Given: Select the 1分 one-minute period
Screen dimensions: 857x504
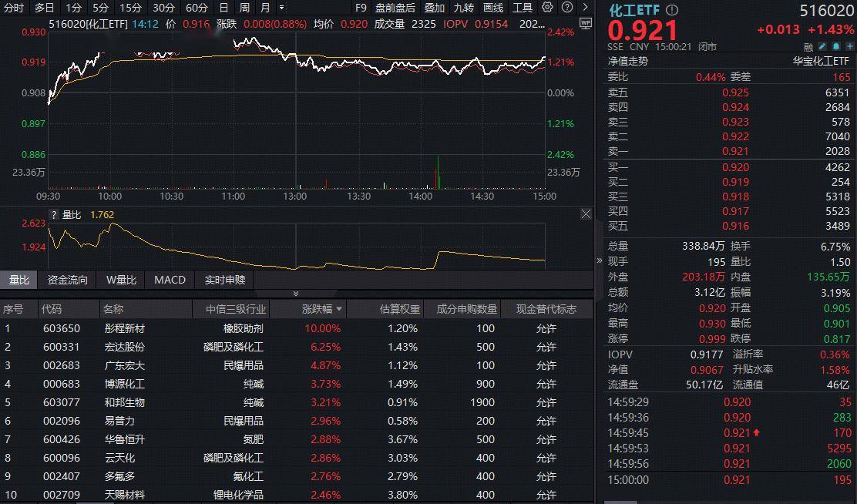Looking at the screenshot, I should coord(73,8).
